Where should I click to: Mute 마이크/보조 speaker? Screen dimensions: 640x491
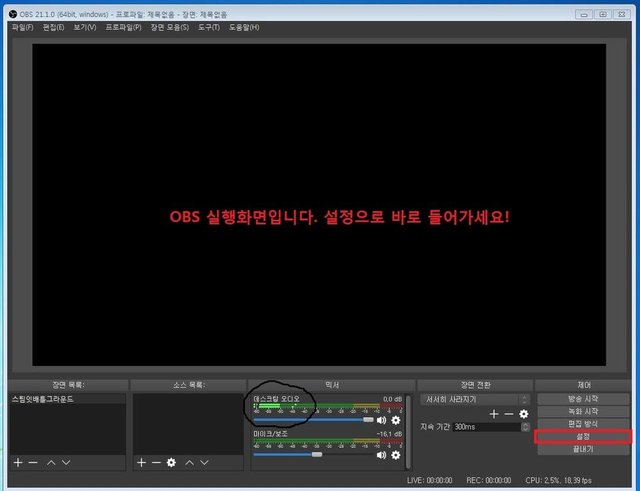click(381, 455)
